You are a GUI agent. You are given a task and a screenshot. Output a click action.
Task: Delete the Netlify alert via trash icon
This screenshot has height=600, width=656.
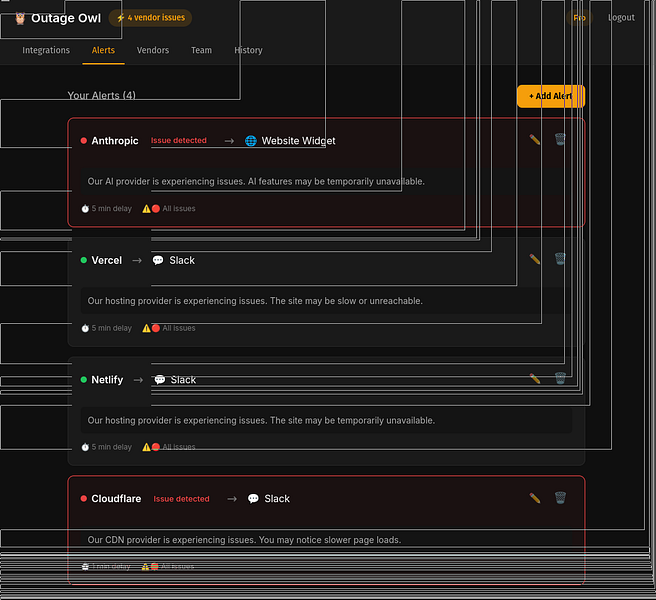tap(560, 378)
